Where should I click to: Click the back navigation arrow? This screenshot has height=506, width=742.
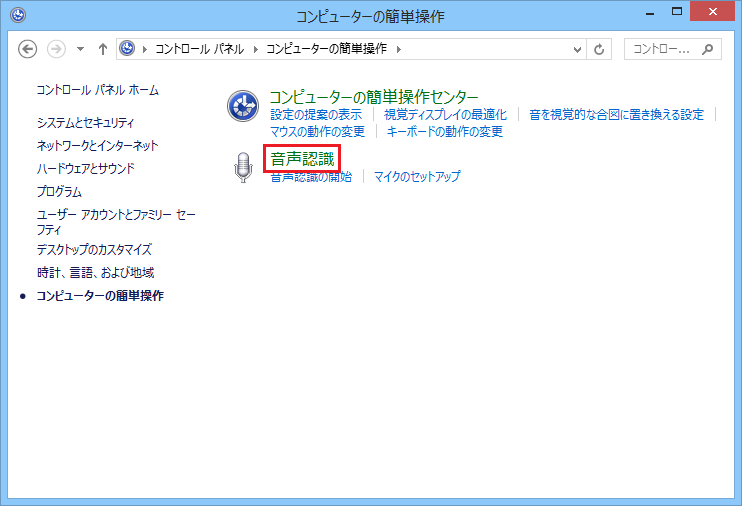click(x=28, y=49)
